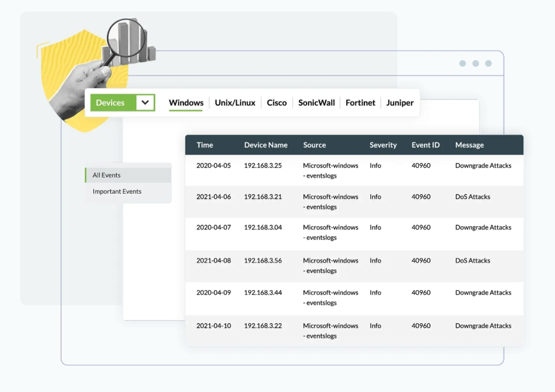
Task: Click the DoS Attacks message for 192.168.3.56
Action: point(473,260)
